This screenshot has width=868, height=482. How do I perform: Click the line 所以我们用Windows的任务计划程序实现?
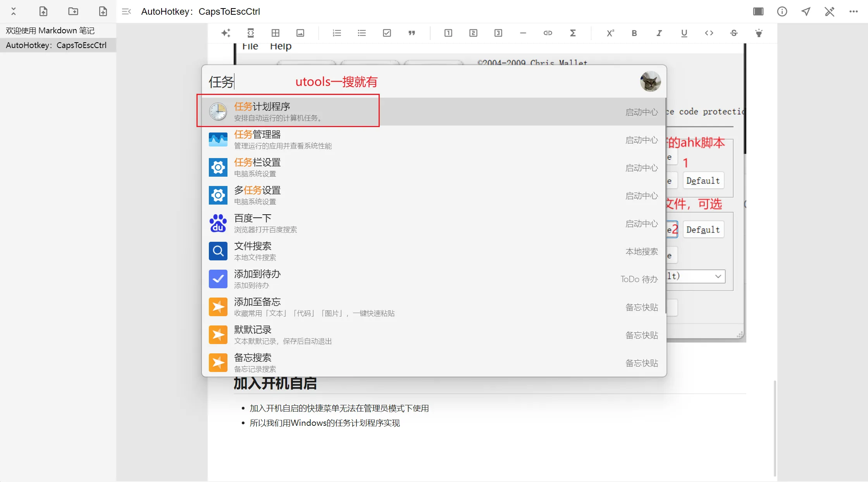[x=325, y=423]
